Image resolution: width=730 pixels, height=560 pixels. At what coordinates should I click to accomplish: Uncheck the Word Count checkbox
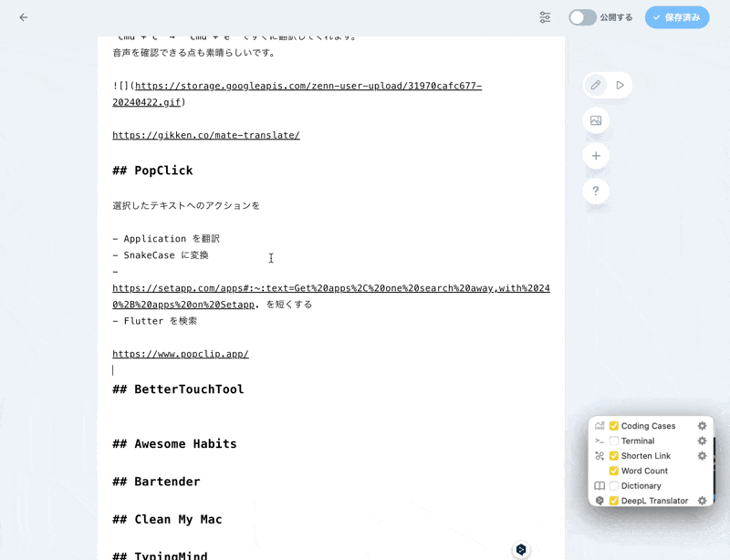coord(613,471)
